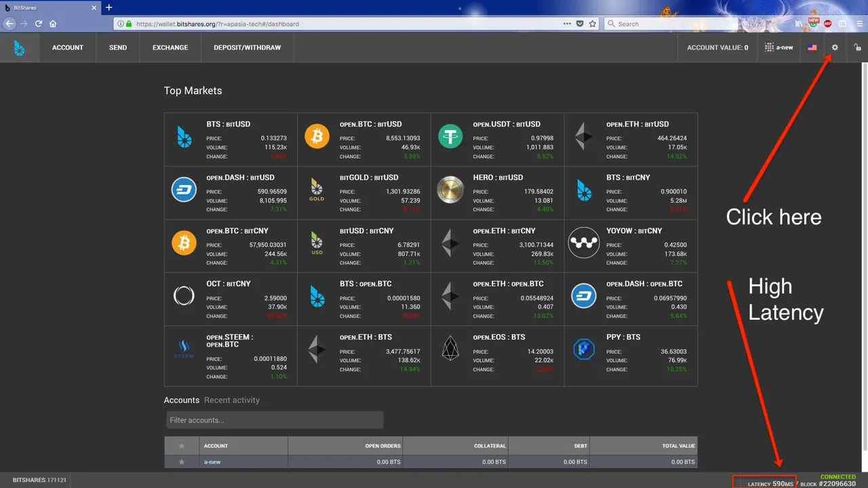The width and height of the screenshot is (868, 488).
Task: Switch to the Recent activity tab
Action: [x=232, y=400]
